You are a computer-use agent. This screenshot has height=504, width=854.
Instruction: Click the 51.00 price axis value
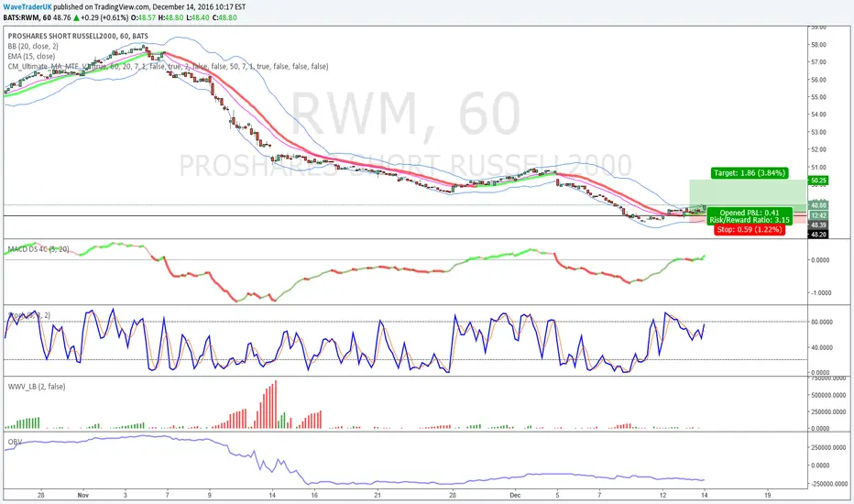[x=818, y=168]
